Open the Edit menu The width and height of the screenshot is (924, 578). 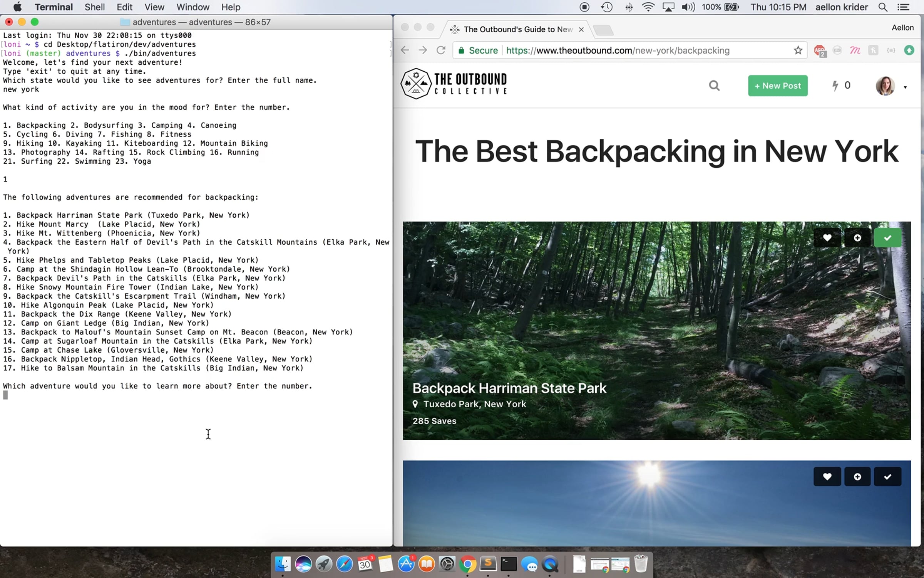click(124, 7)
